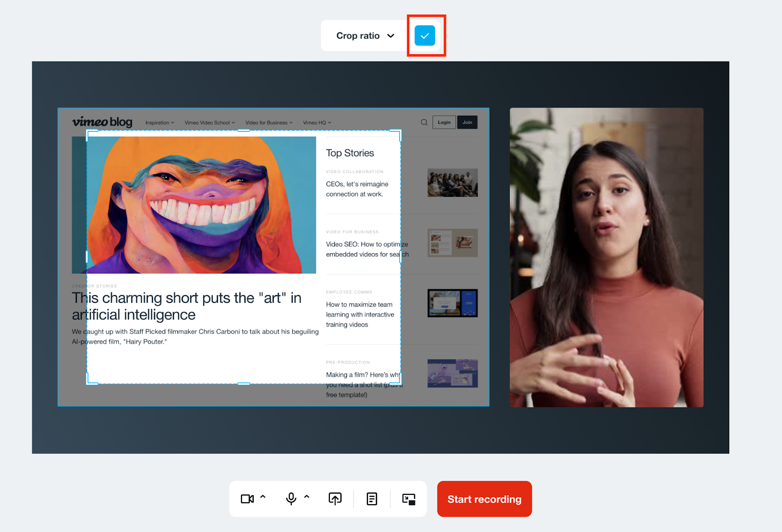782x532 pixels.
Task: Open the Video for Business menu
Action: tap(269, 123)
